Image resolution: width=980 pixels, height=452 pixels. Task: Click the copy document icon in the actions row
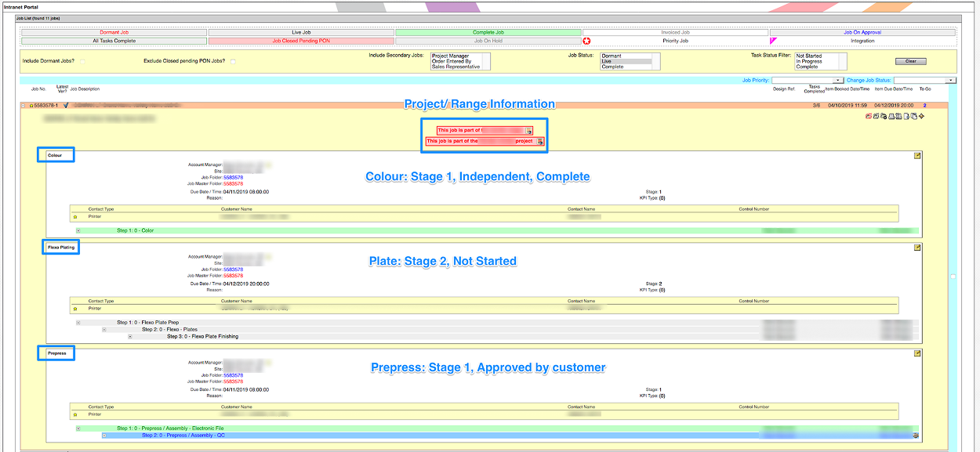point(913,116)
